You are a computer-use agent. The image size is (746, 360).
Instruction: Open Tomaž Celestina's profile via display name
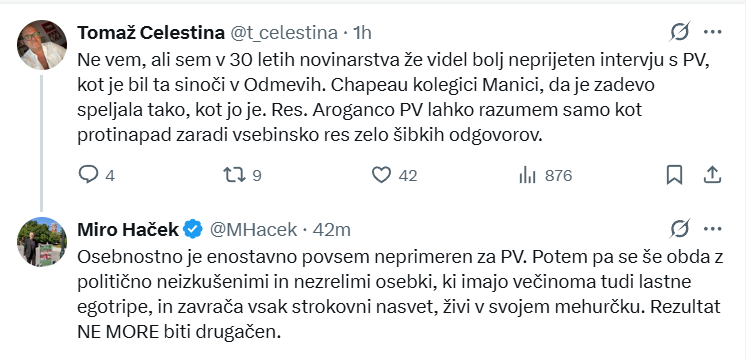pyautogui.click(x=151, y=32)
